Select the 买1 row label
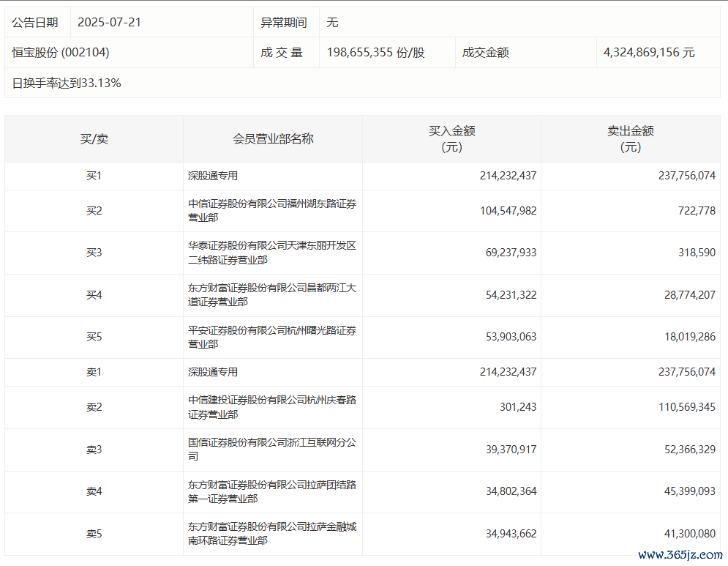Viewport: 728px width, 566px height. tap(94, 176)
